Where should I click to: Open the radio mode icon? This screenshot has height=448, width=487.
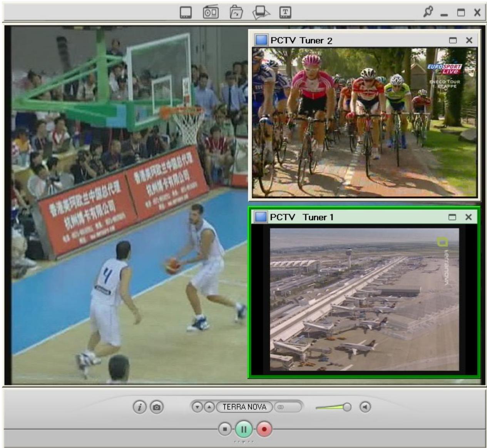[x=211, y=12]
